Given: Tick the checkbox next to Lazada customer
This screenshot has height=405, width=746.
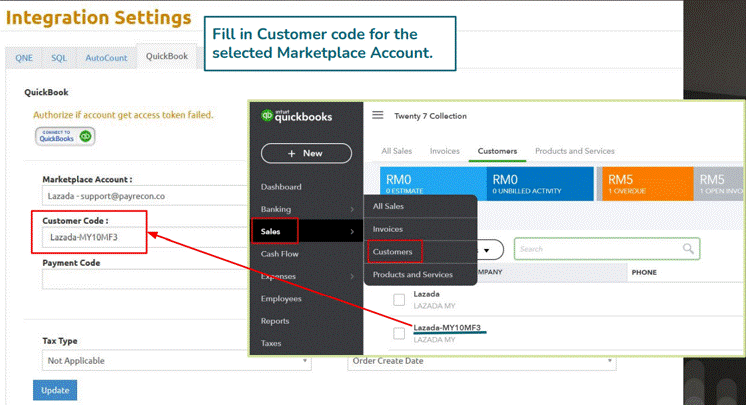Looking at the screenshot, I should pyautogui.click(x=399, y=300).
